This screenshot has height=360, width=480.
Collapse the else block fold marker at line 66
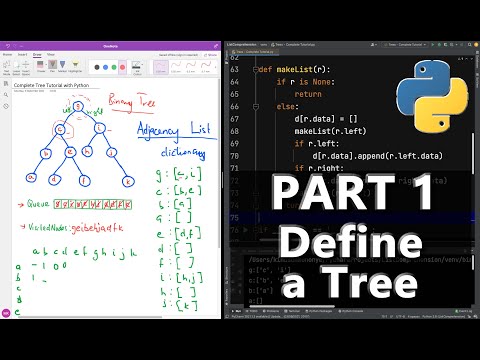[256, 107]
